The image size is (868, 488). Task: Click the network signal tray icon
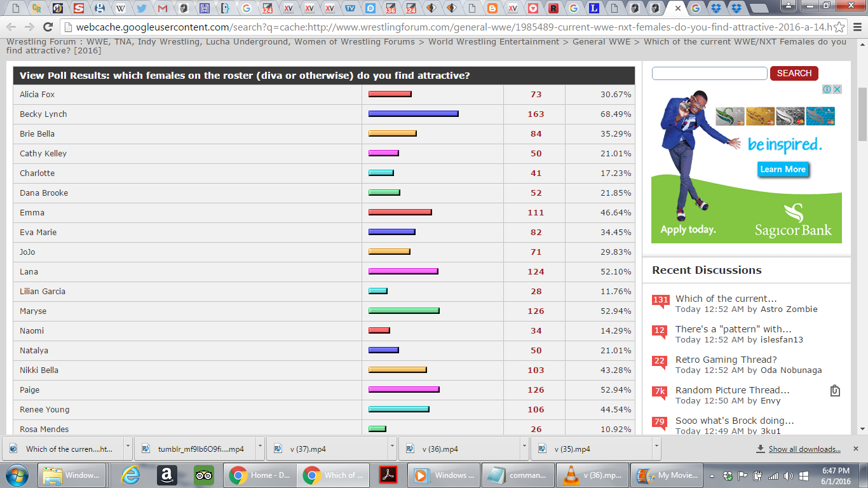[x=773, y=475]
